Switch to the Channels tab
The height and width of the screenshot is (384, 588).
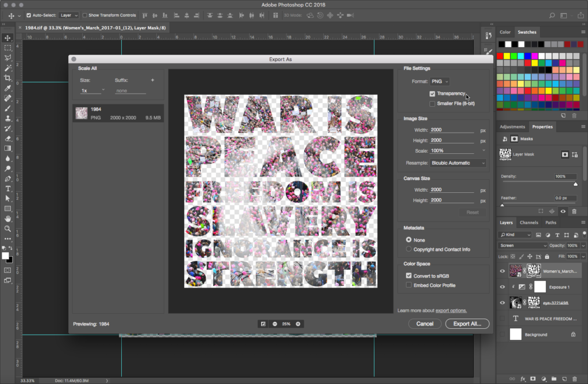coord(528,223)
